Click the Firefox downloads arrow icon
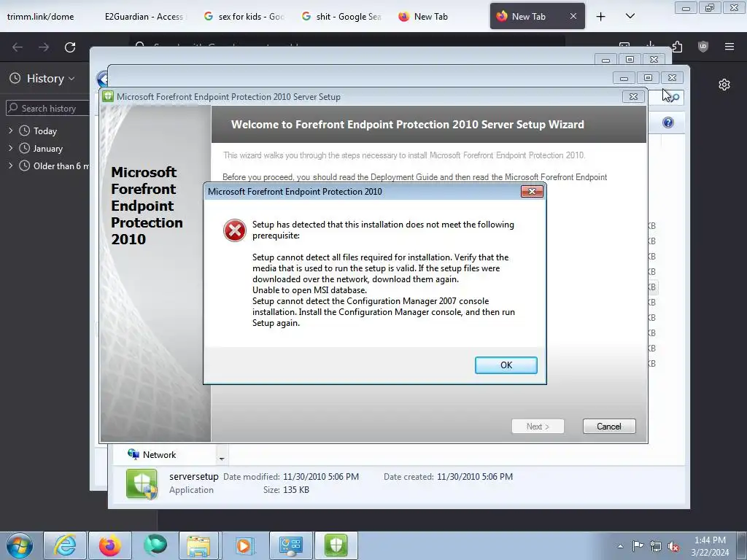Viewport: 747px width, 560px height. click(x=650, y=46)
